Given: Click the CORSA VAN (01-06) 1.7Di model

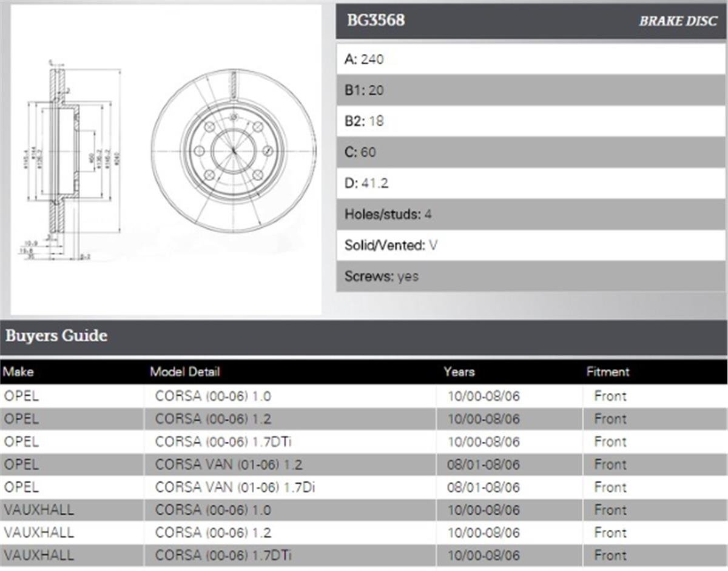Looking at the screenshot, I should tap(235, 487).
